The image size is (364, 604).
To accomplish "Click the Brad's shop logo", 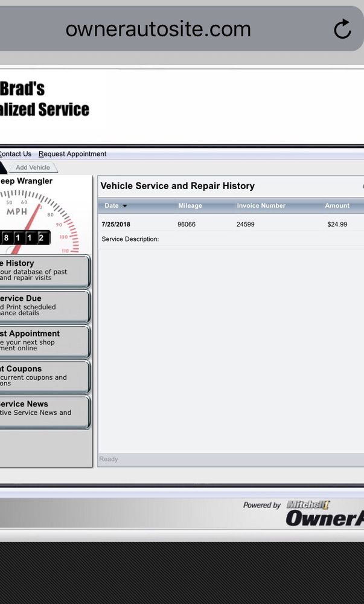I will tap(44, 99).
